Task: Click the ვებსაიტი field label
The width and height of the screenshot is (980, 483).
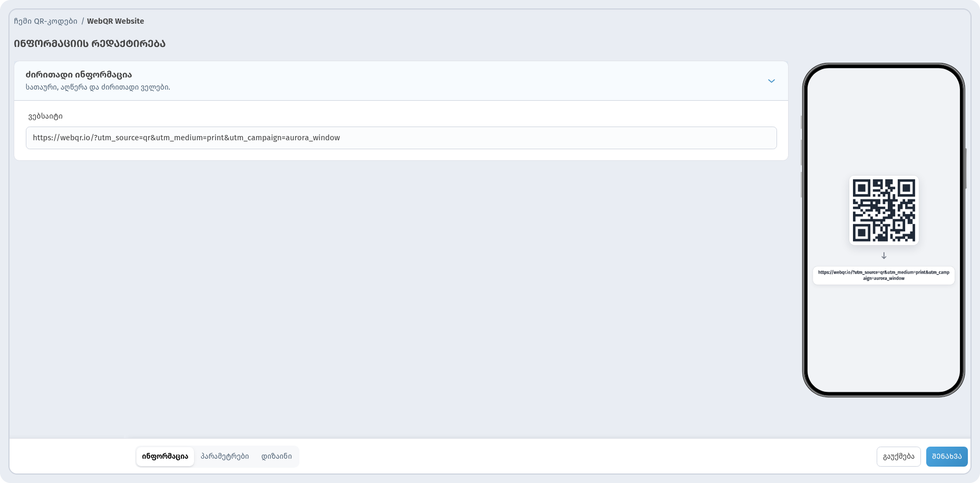Action: pos(45,117)
